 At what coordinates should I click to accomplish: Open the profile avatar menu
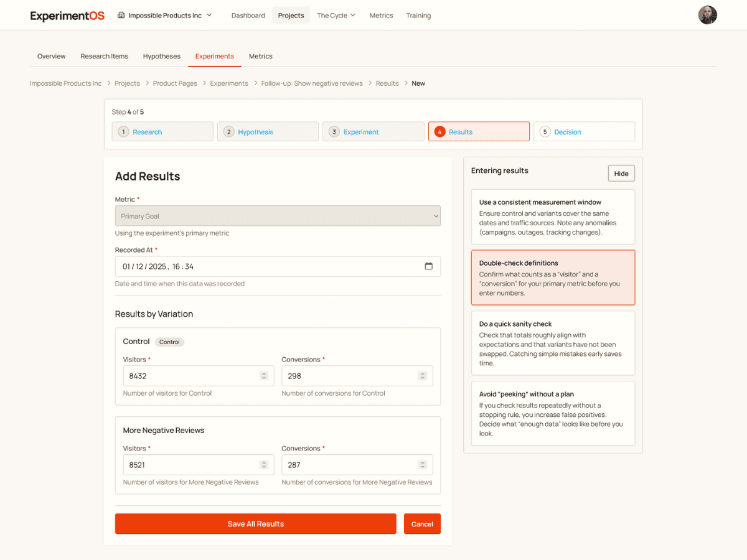point(708,15)
